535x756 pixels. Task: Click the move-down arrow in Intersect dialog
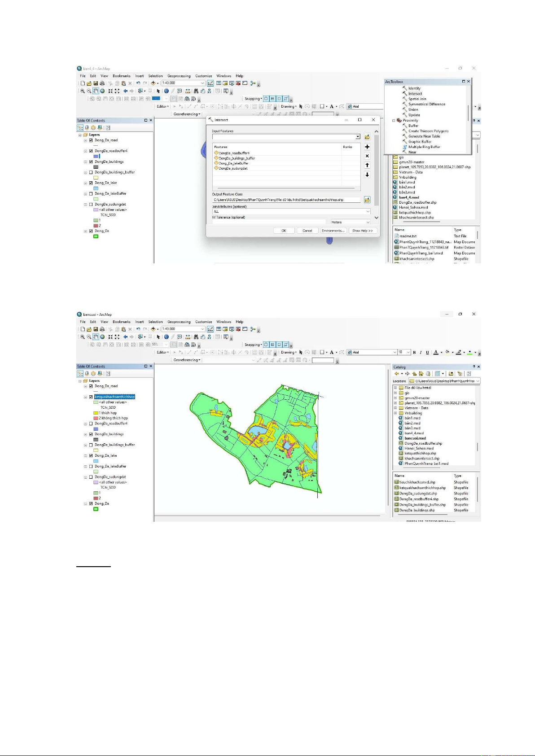367,175
